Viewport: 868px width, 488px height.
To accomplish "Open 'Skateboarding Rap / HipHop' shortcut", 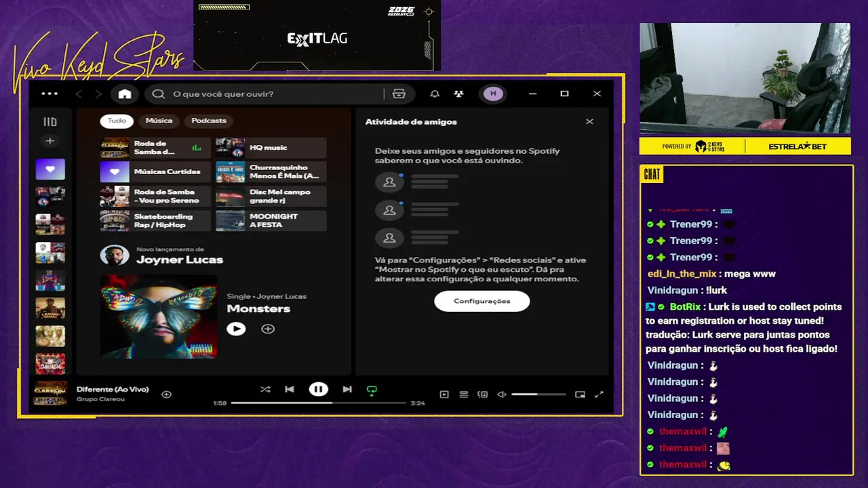I will pos(155,221).
